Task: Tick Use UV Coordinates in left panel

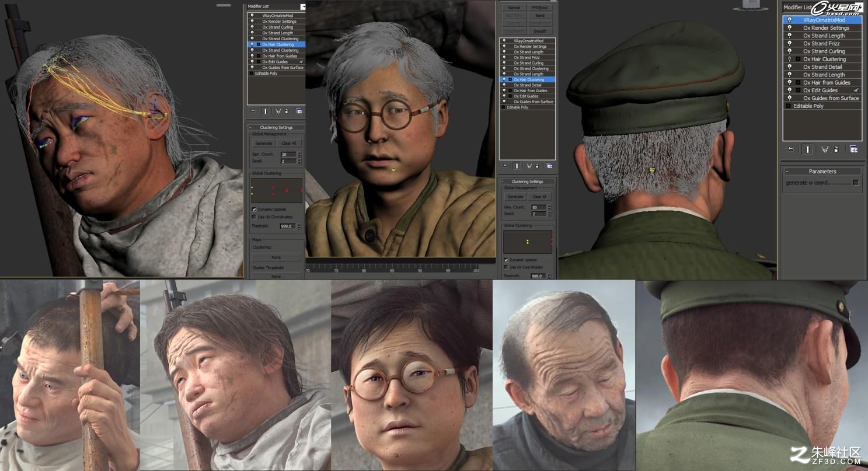Action: (x=254, y=217)
